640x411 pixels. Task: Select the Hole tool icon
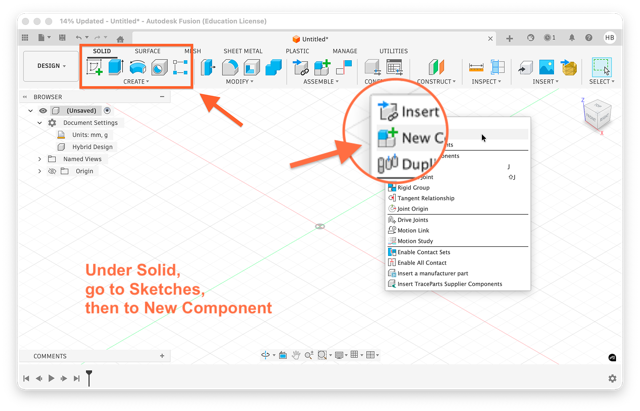(159, 67)
